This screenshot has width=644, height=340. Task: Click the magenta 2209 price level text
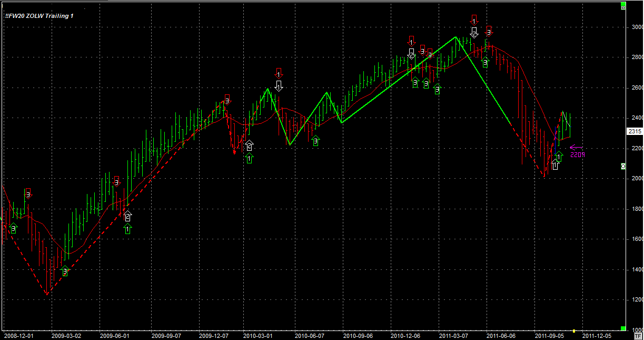tap(577, 155)
